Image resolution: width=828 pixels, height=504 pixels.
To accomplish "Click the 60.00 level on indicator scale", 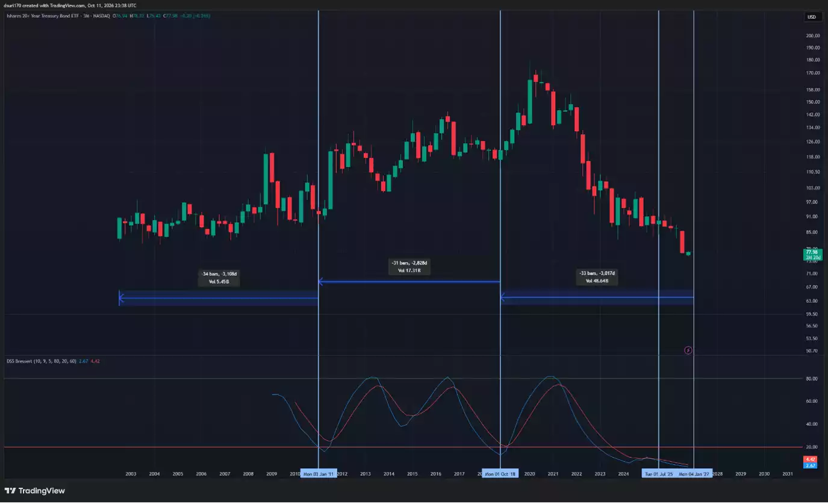I will [x=811, y=402].
